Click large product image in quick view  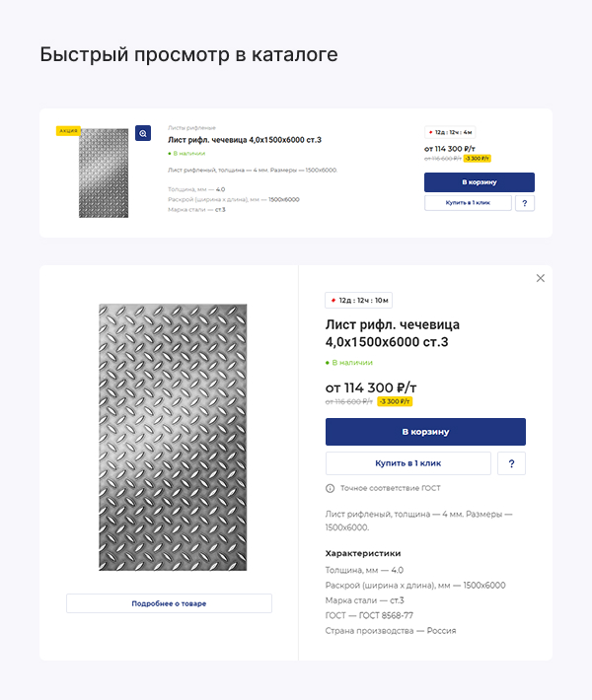click(x=173, y=437)
